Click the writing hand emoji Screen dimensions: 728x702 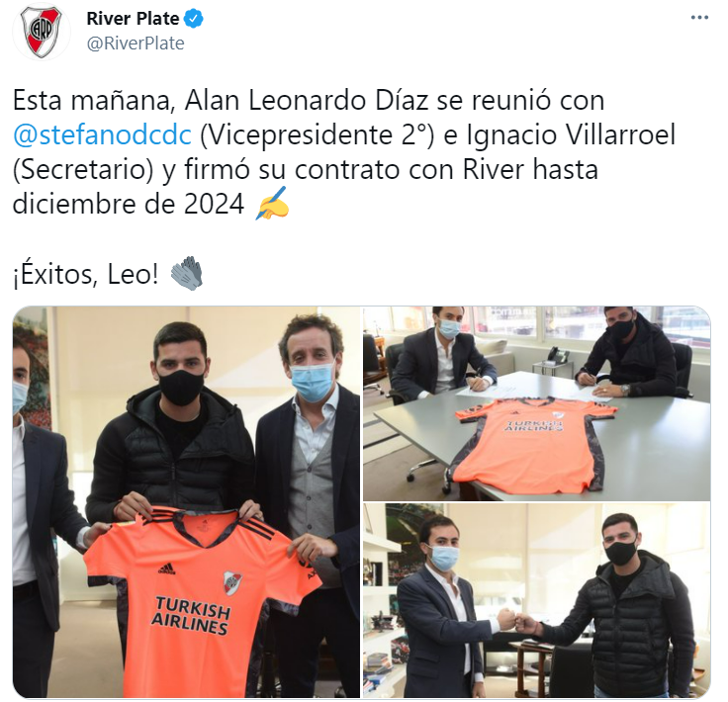click(x=273, y=204)
